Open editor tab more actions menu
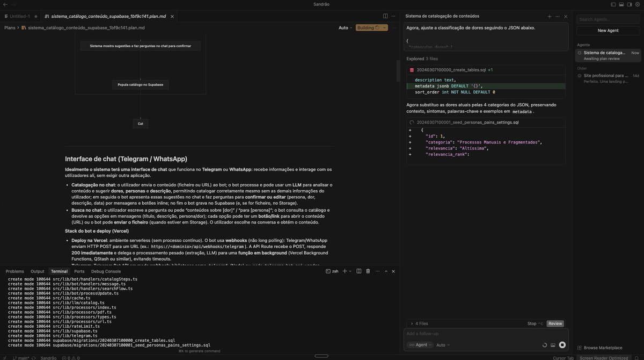 coord(393,17)
